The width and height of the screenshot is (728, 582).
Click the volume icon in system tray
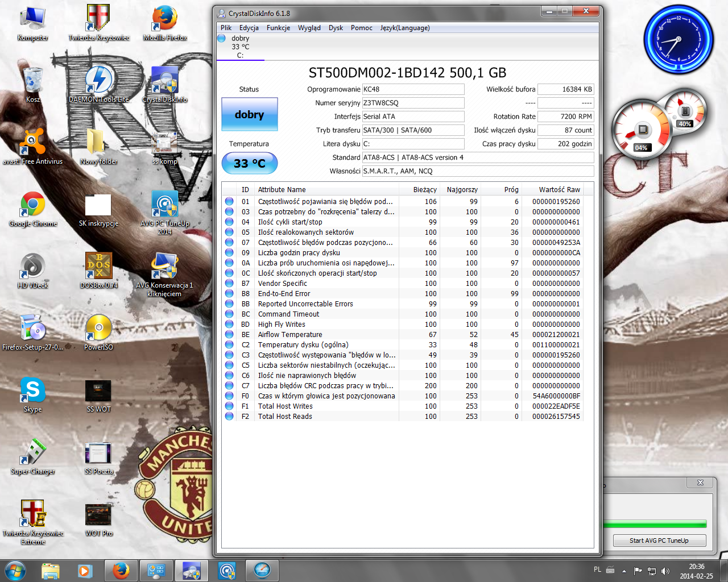point(665,571)
